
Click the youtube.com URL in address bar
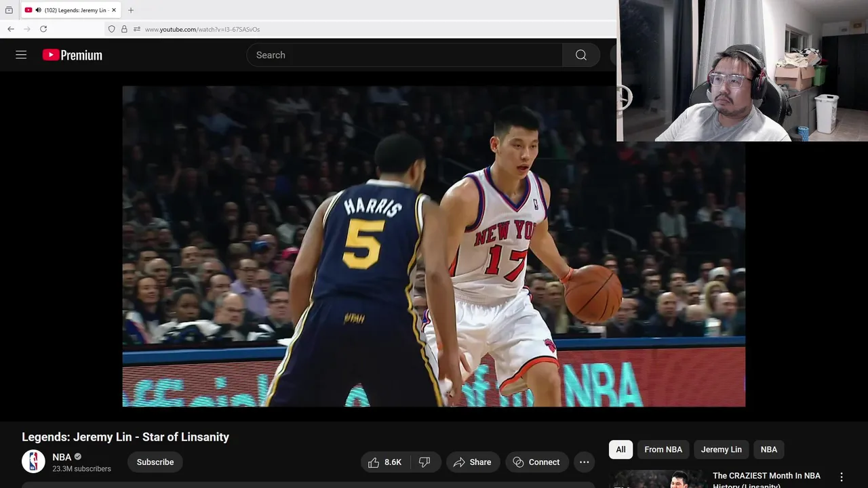[x=202, y=29]
